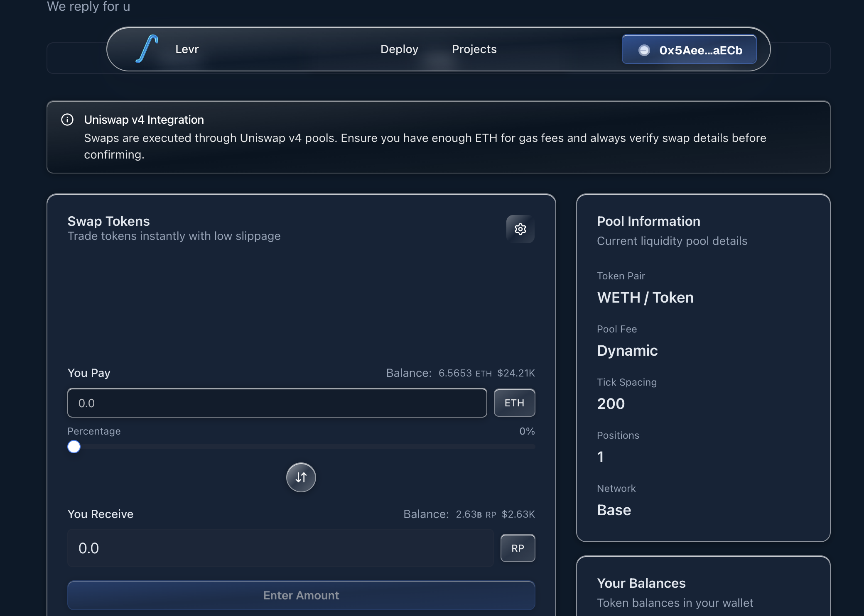Click the You Receive amount field
The width and height of the screenshot is (864, 616).
280,548
